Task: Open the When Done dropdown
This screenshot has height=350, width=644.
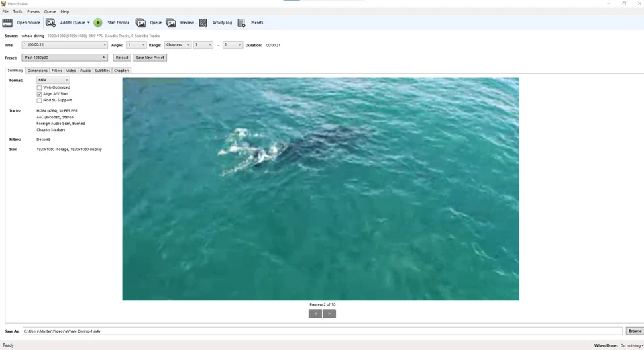Action: [631, 345]
